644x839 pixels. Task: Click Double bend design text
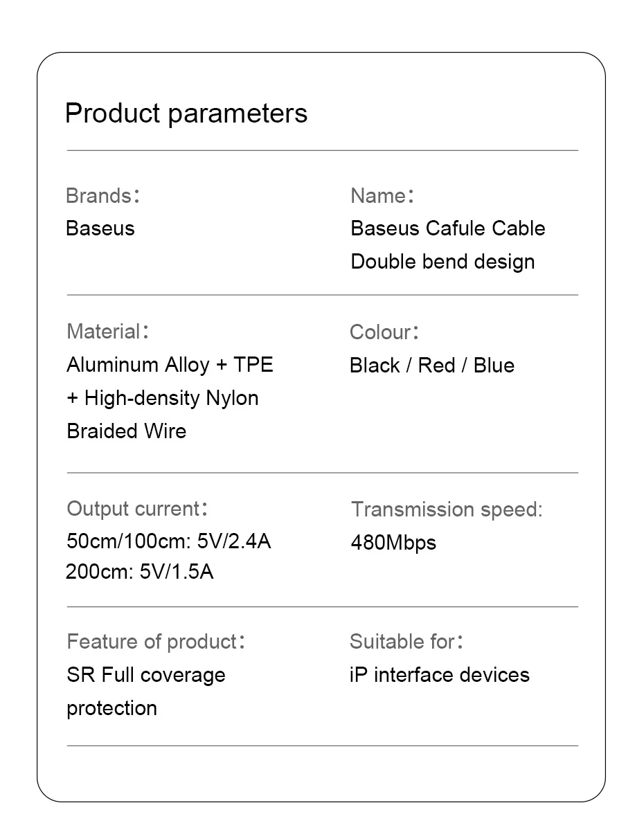(x=442, y=262)
